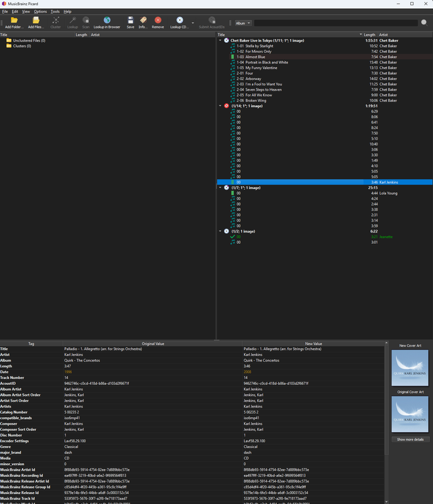Click the disc icon of album (1/2; 1 image)
This screenshot has width=433, height=504.
(x=226, y=231)
